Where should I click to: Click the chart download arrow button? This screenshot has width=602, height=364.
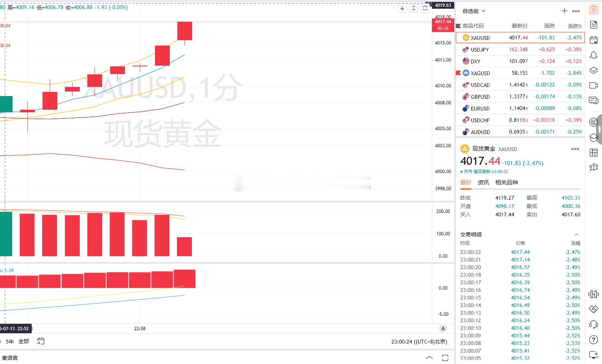coord(402,8)
